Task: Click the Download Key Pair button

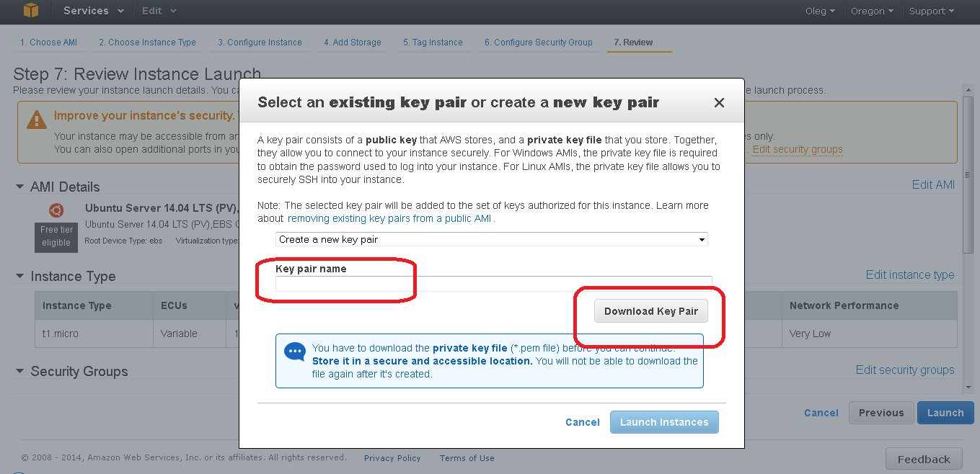Action: (x=651, y=311)
